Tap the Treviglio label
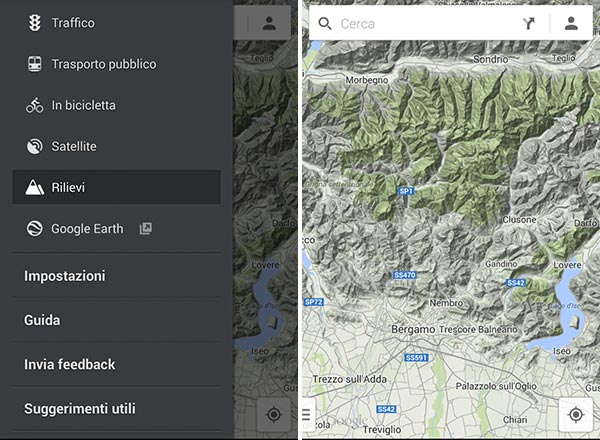This screenshot has height=440, width=600. pos(382,430)
